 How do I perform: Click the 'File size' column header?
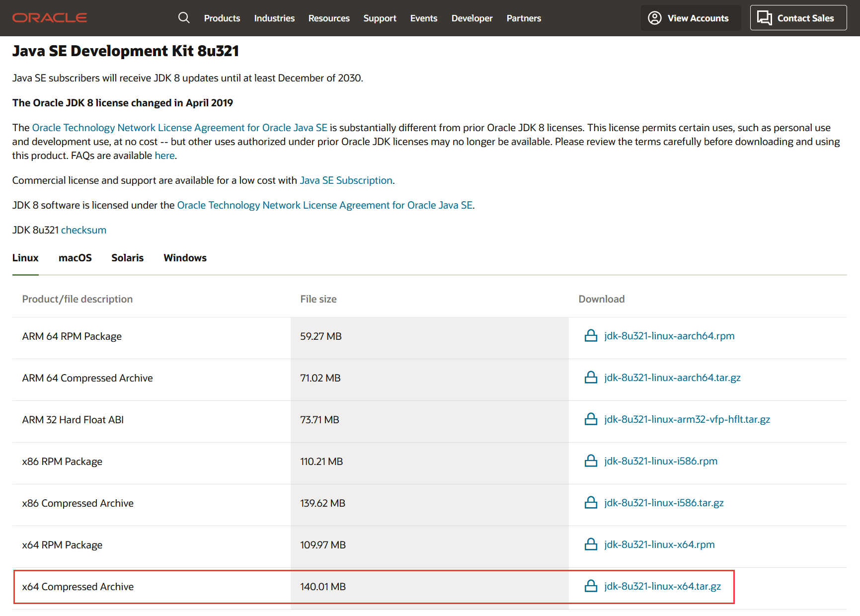(318, 299)
